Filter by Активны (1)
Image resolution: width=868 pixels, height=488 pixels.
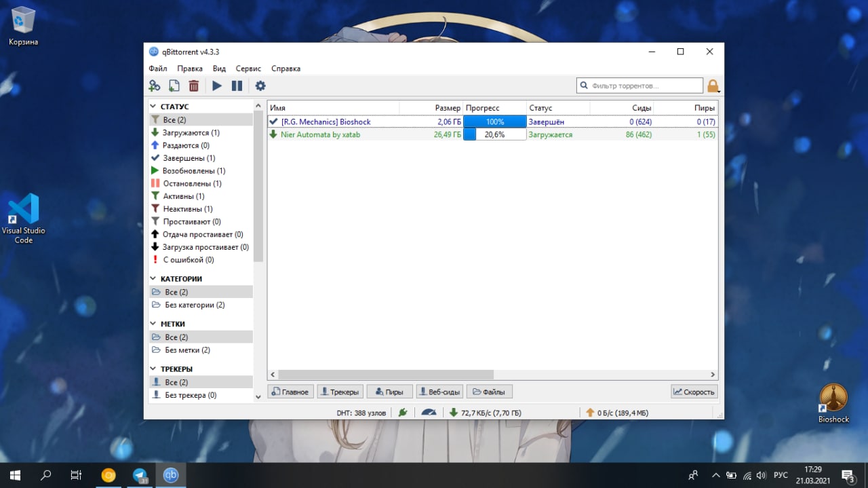tap(201, 196)
